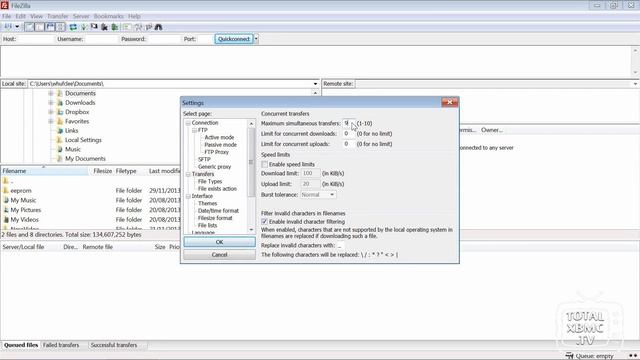Collapse the Interface node in Settings tree
Image resolution: width=640 pixels, height=360 pixels.
click(188, 196)
